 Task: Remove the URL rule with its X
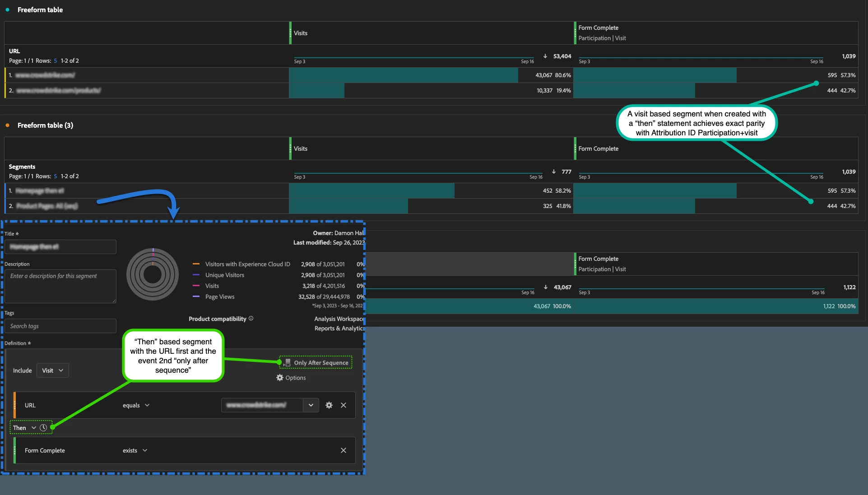pyautogui.click(x=343, y=405)
